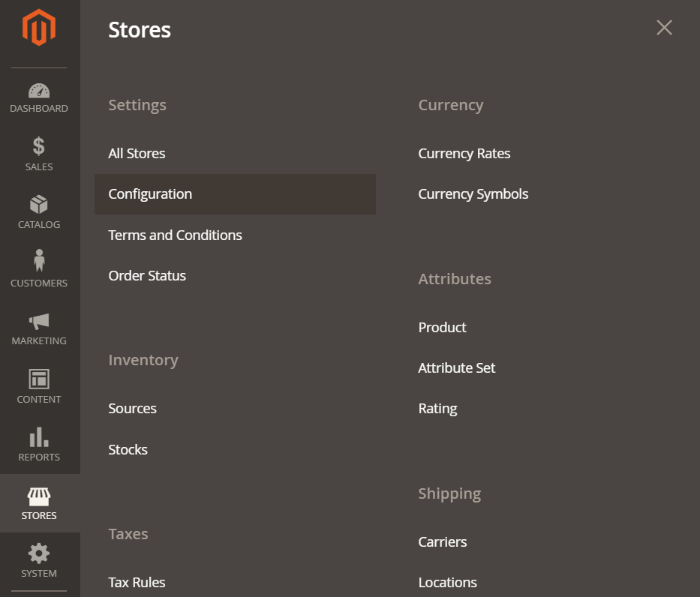Open Attribute Set under Attributes
The height and width of the screenshot is (597, 700).
click(x=457, y=368)
